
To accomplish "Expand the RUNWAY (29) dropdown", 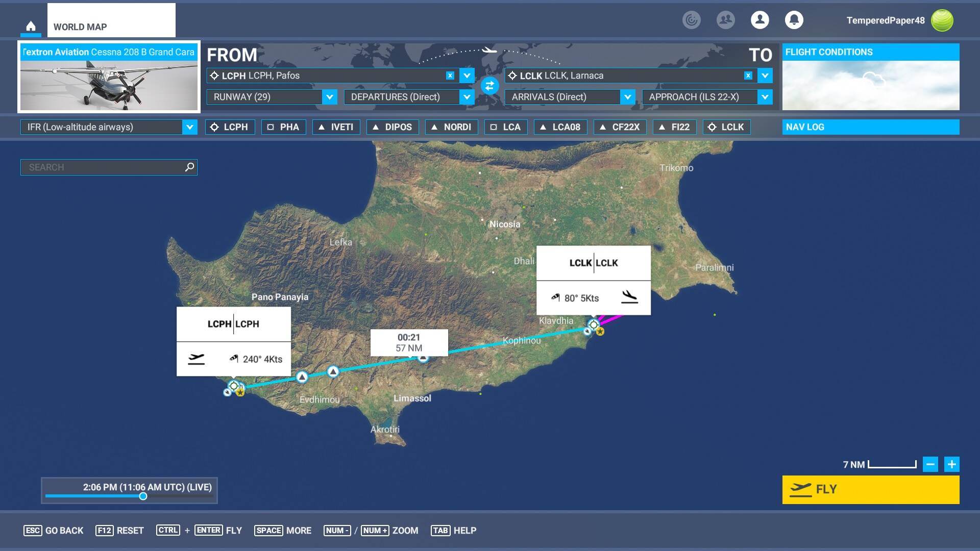I will (x=329, y=97).
